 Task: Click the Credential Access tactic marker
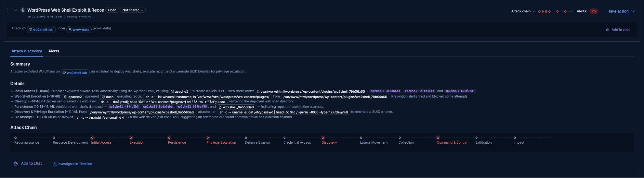(x=284, y=138)
